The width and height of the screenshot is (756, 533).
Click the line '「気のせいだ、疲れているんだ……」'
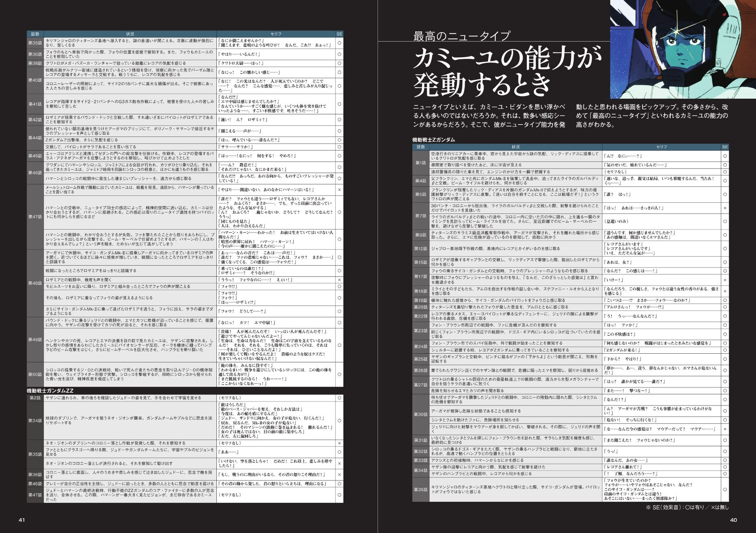(x=635, y=165)
